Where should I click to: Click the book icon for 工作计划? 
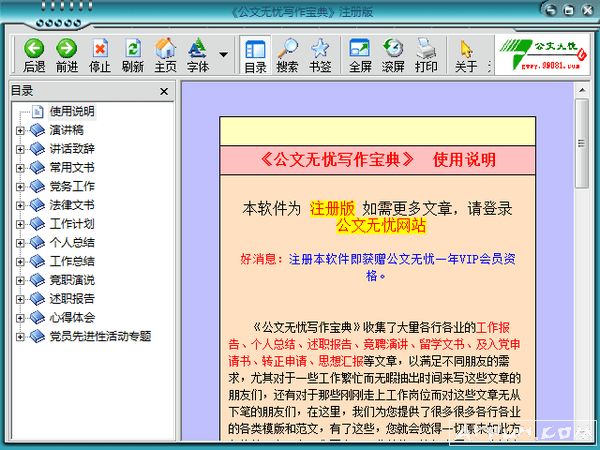[x=37, y=224]
